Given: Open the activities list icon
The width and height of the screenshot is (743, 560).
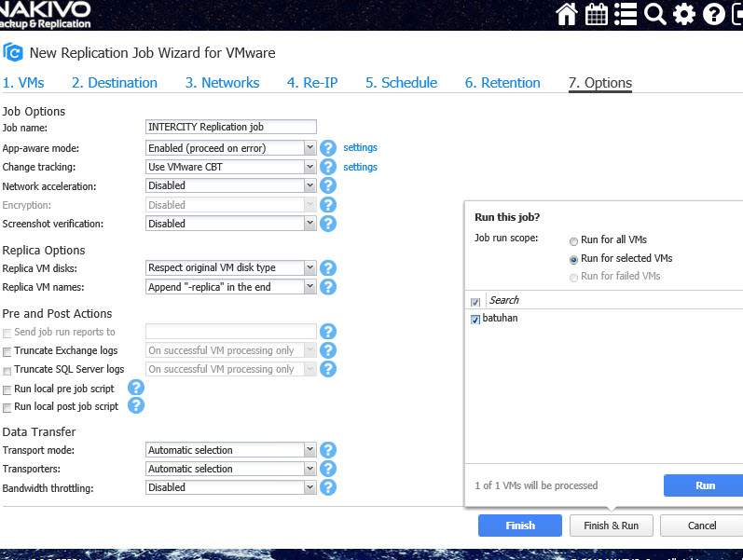Looking at the screenshot, I should point(626,14).
